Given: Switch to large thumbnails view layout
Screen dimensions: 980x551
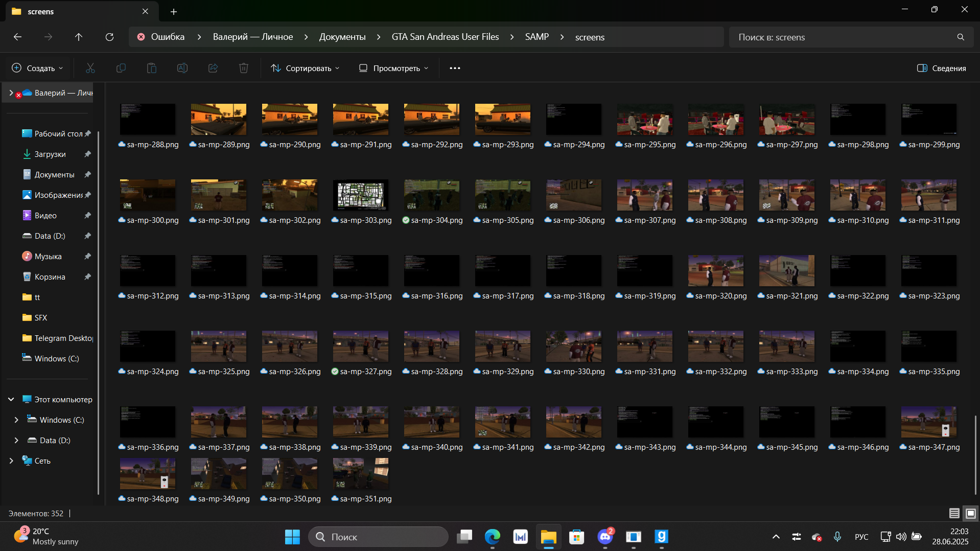Looking at the screenshot, I should 970,513.
